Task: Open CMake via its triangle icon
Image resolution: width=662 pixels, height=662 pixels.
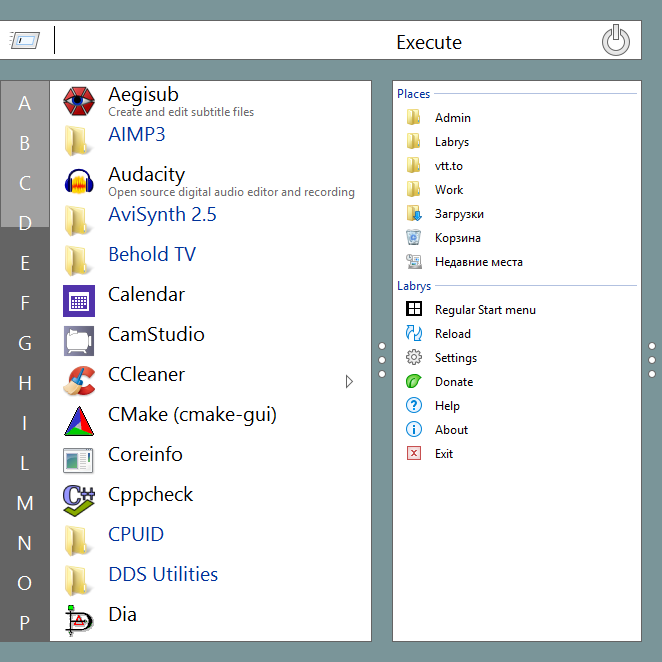Action: [x=79, y=421]
